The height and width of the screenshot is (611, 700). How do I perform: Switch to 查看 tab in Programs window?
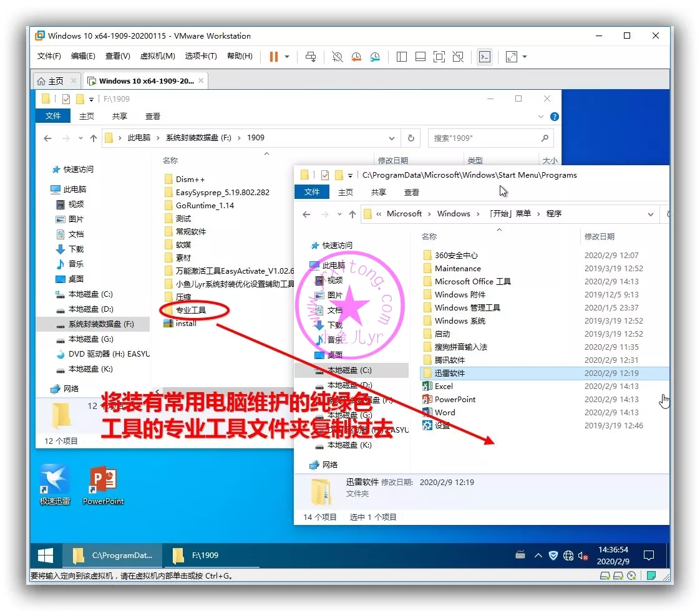tap(412, 192)
